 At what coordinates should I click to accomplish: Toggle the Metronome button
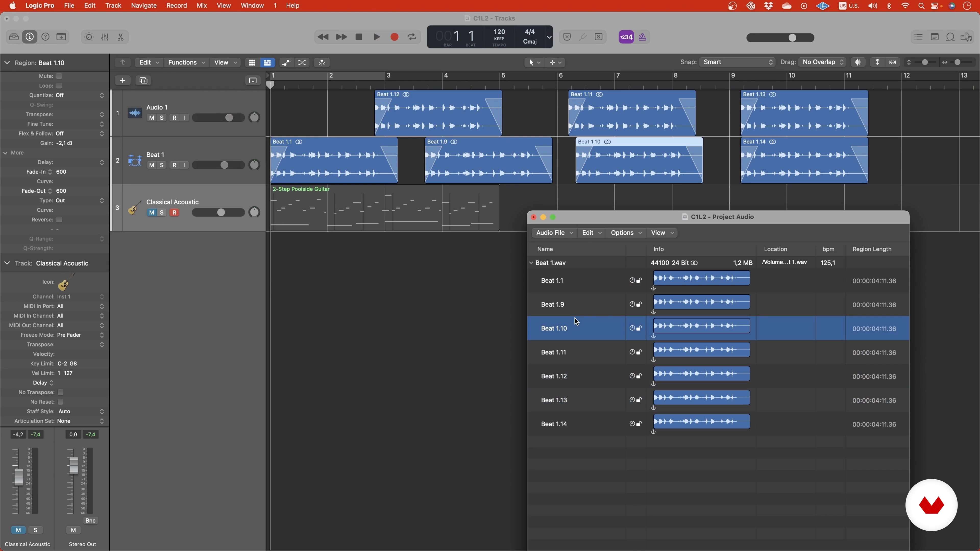click(643, 37)
